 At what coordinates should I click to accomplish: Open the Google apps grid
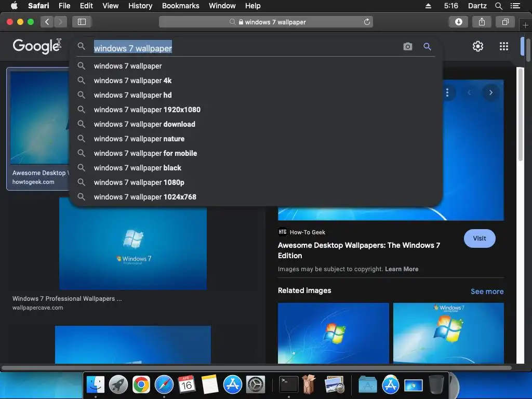coord(504,46)
